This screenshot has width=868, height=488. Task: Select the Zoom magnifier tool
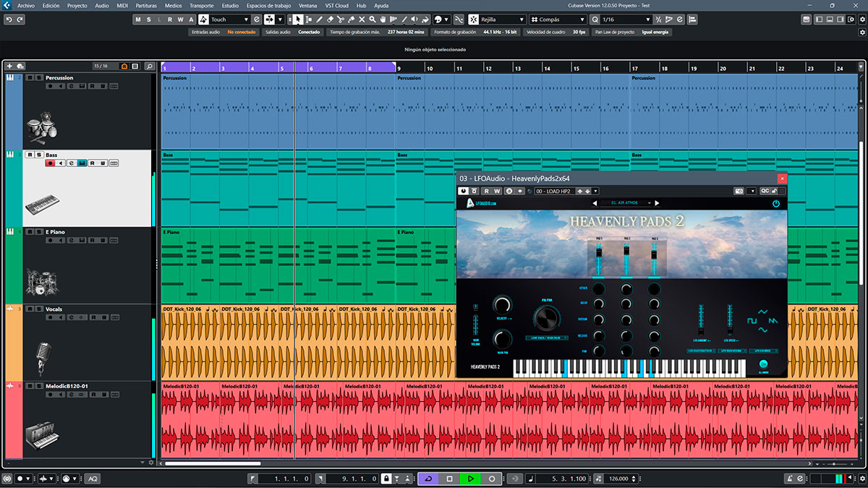373,20
